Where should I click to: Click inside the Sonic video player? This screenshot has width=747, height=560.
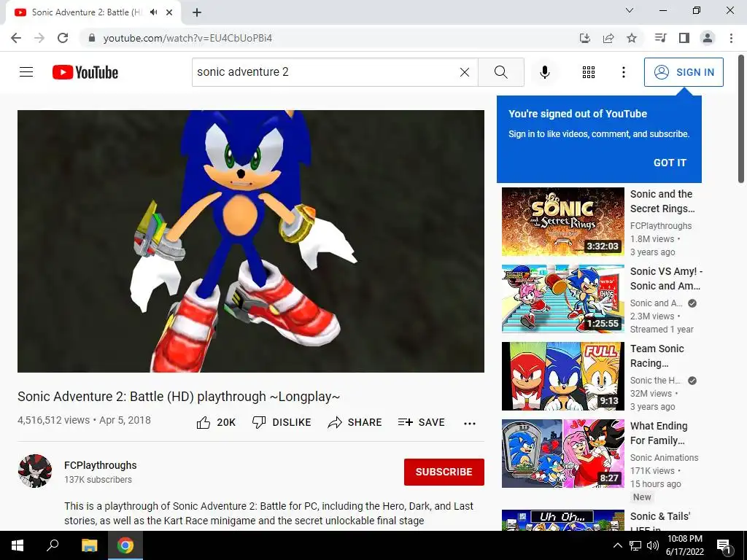click(x=251, y=241)
